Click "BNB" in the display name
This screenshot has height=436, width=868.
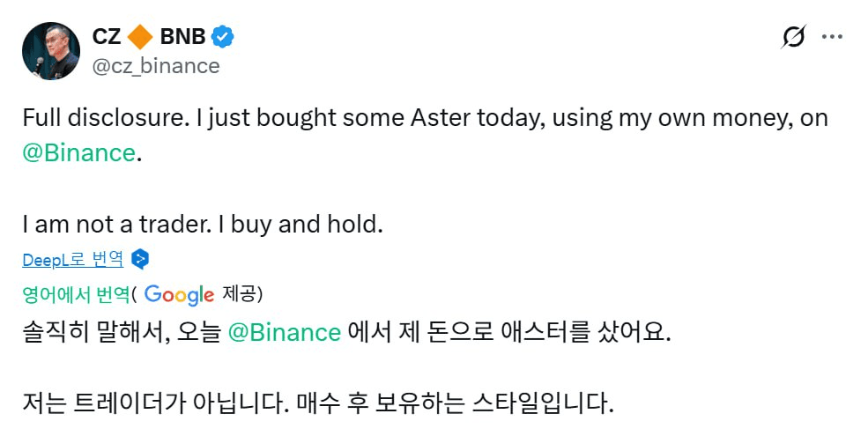(x=182, y=37)
